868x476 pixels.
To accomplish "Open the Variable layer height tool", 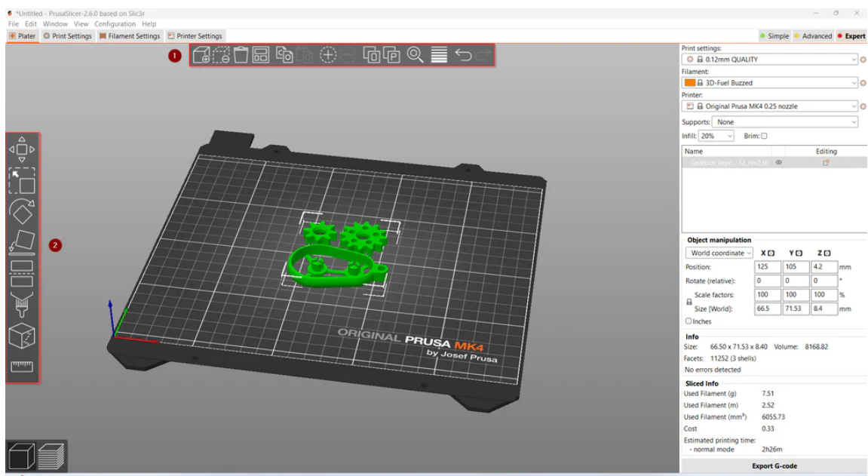I will point(439,55).
